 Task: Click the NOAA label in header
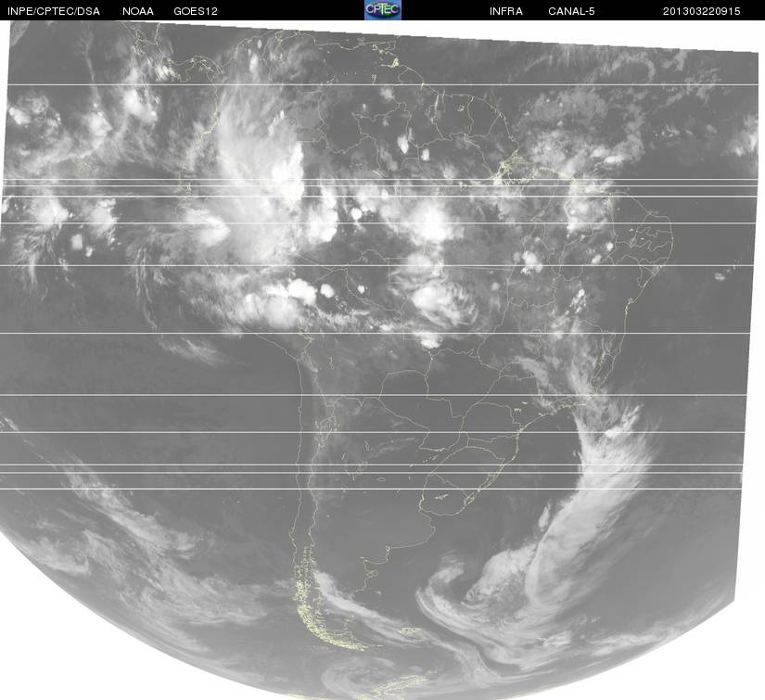138,11
